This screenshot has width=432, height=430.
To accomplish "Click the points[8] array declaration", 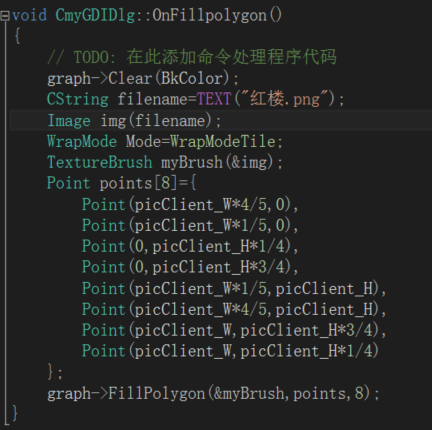I will (x=148, y=183).
